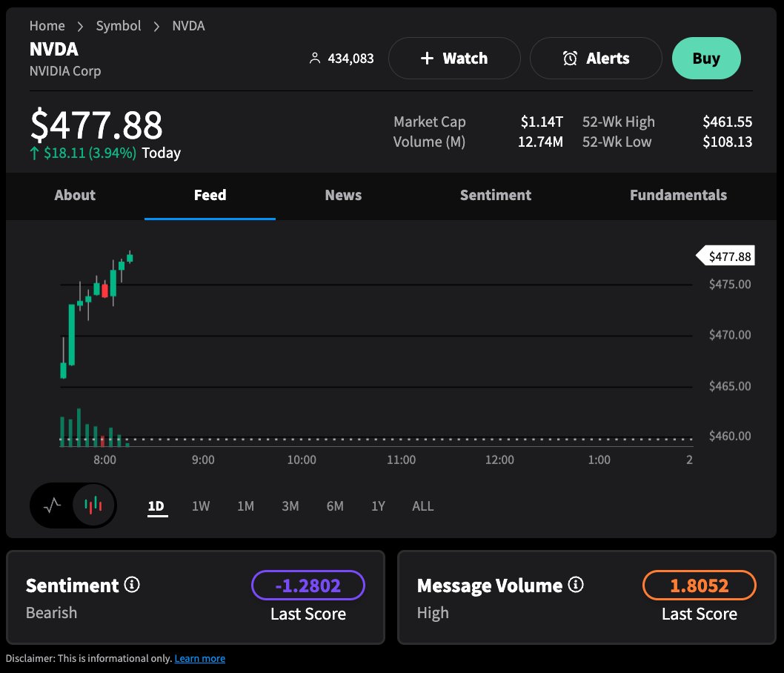Viewport: 784px width, 673px height.
Task: Click the 10:00 time axis label
Action: [302, 460]
